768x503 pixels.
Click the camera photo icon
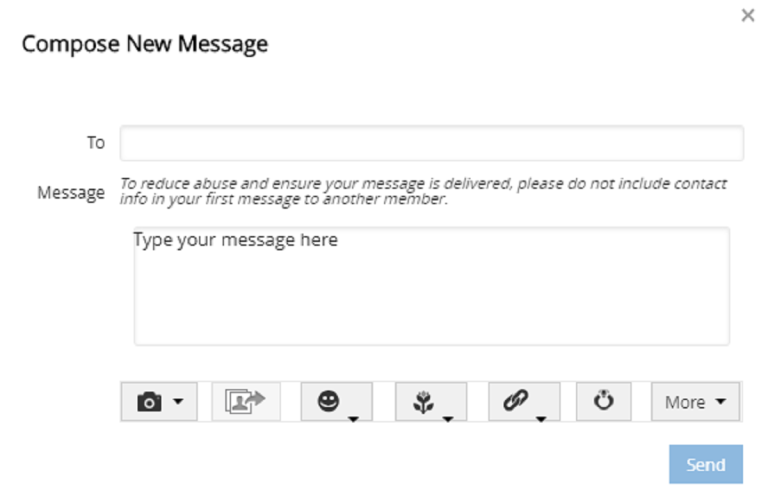coord(149,402)
